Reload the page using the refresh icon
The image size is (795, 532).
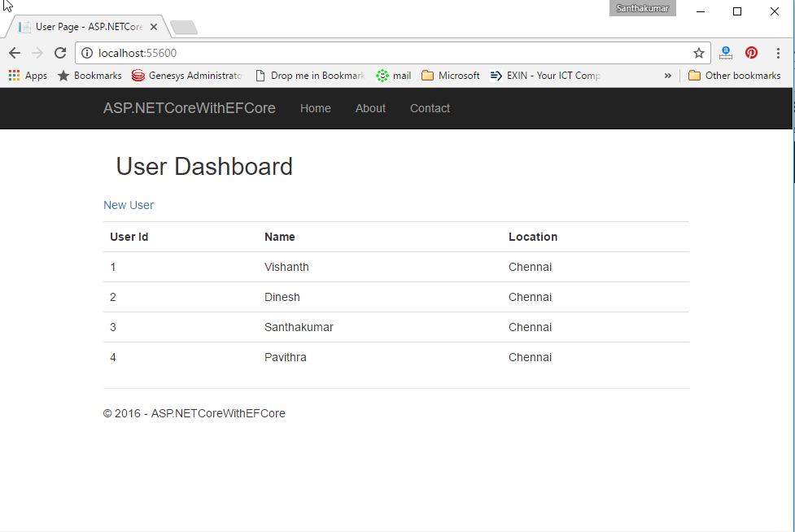tap(59, 52)
